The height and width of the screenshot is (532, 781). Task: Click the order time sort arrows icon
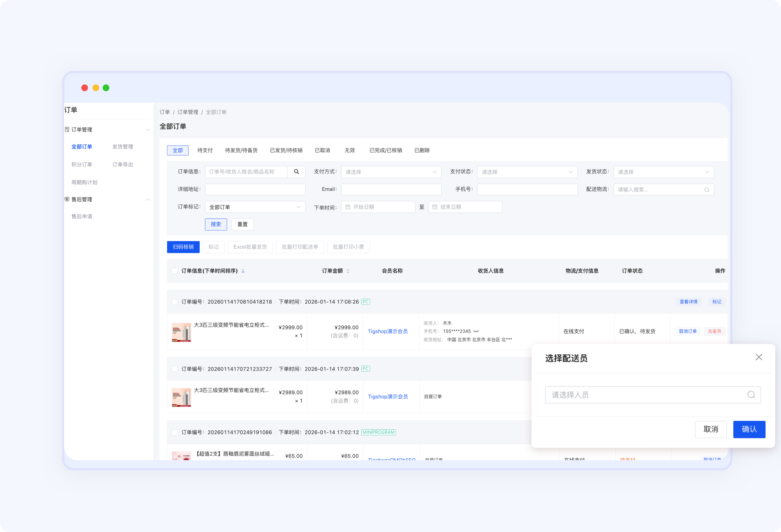(243, 271)
